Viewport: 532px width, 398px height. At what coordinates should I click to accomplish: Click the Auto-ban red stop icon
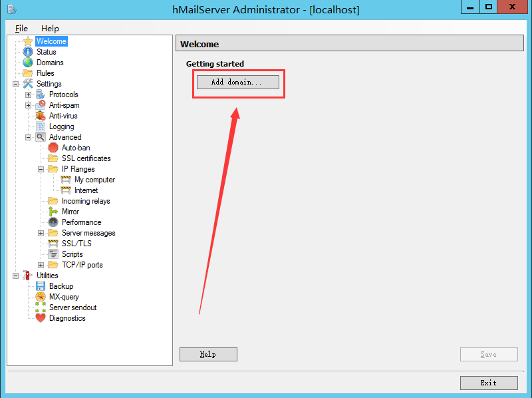click(53, 148)
